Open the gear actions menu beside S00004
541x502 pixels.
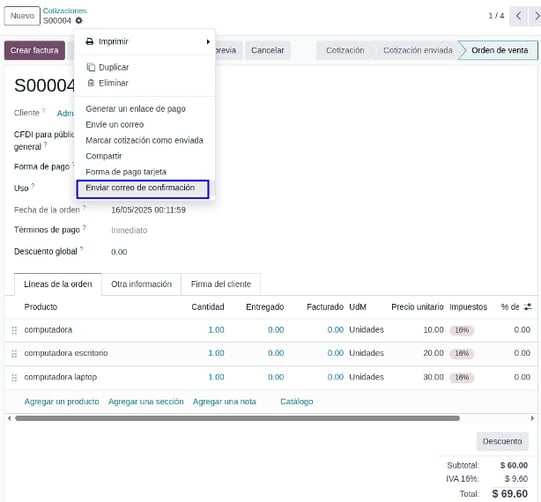[79, 21]
